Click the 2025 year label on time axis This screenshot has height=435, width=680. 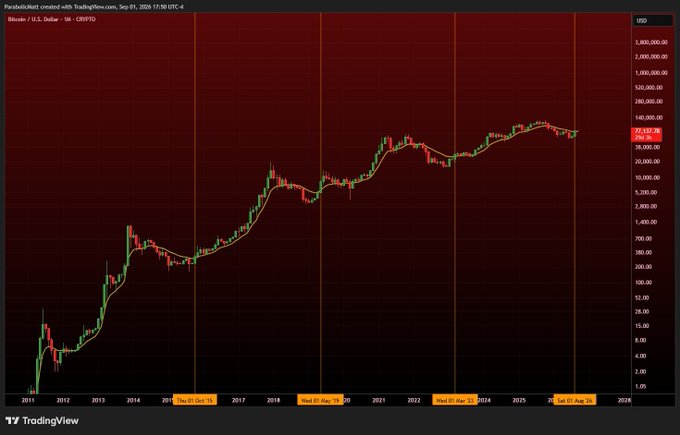click(519, 400)
